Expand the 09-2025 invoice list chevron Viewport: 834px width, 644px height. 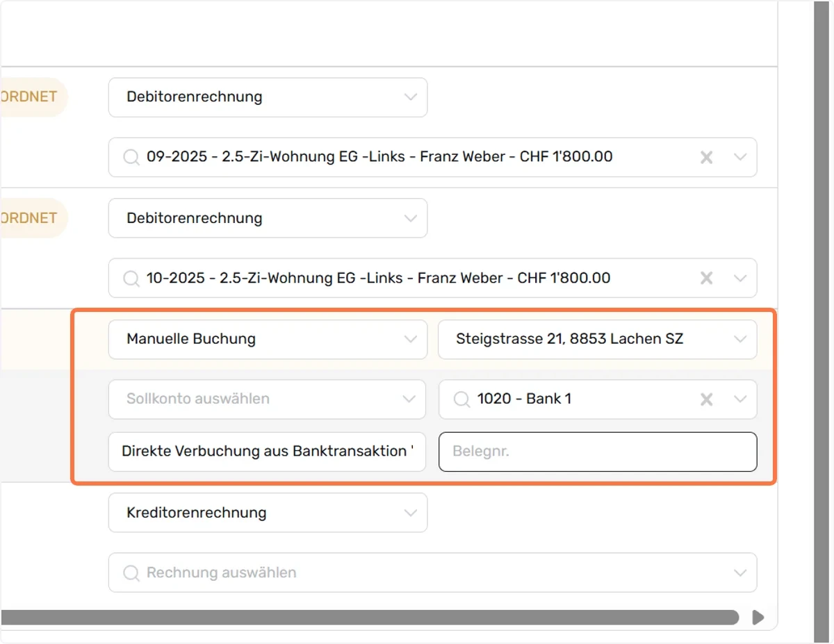pos(740,158)
